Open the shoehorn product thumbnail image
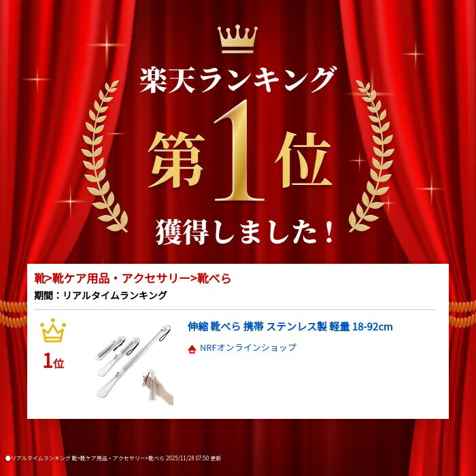476x476 pixels. pyautogui.click(x=134, y=365)
